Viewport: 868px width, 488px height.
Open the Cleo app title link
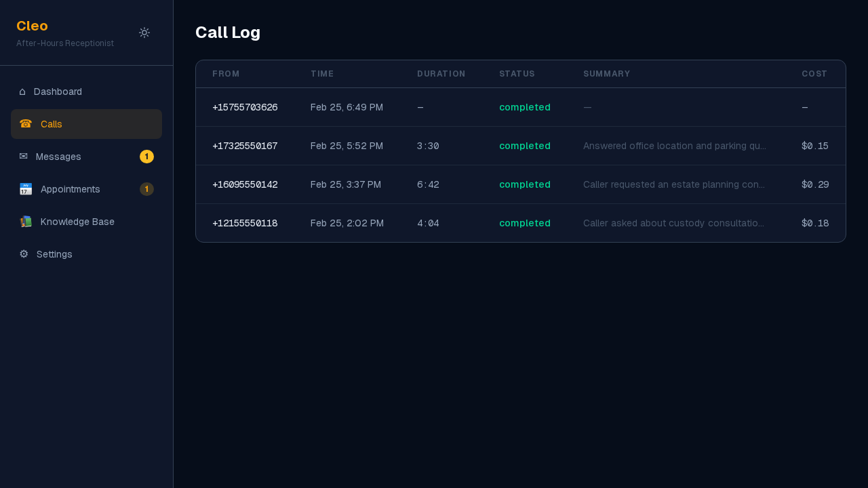point(32,26)
